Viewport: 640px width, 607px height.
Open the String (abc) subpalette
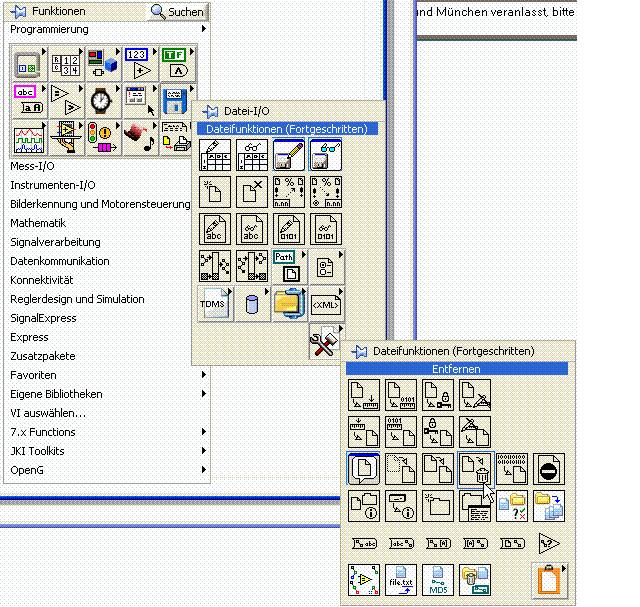click(x=28, y=100)
